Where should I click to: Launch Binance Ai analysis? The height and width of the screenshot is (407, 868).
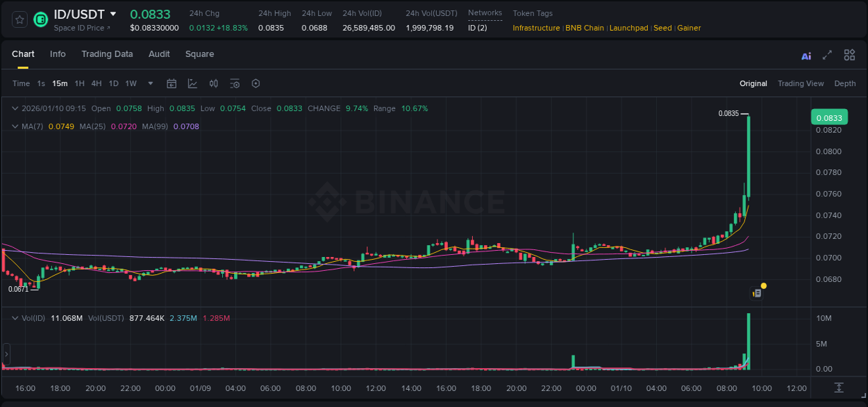[806, 55]
